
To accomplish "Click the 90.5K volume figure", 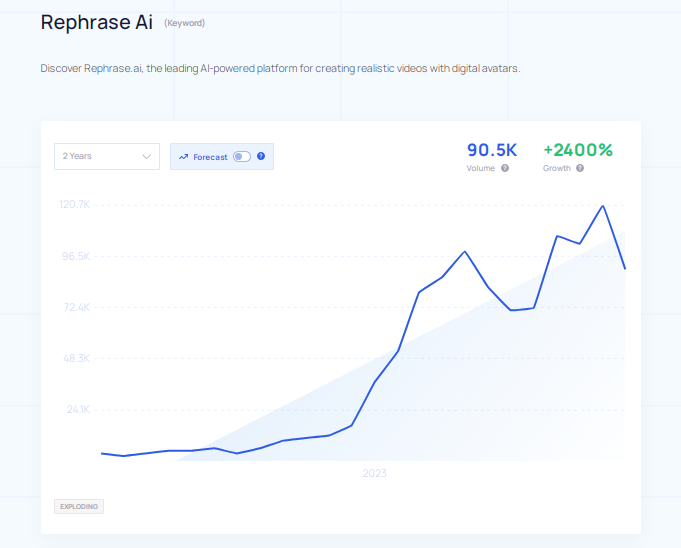I will click(x=492, y=150).
